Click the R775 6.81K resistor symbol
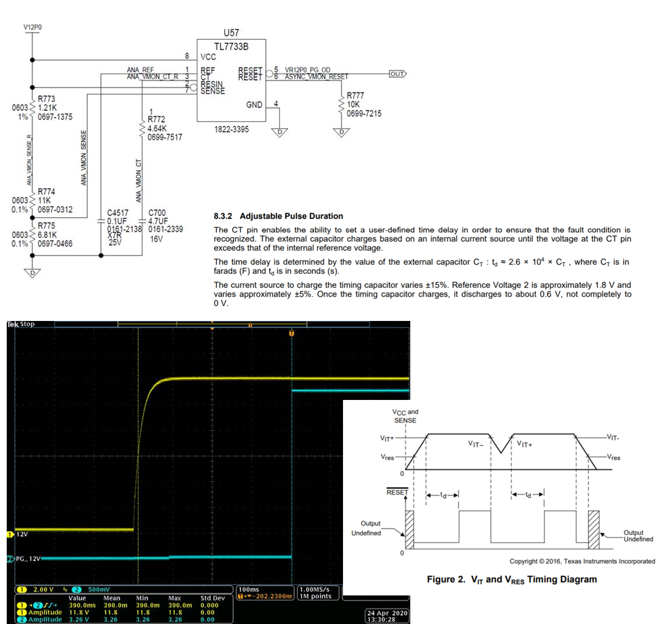The image size is (672, 624). tap(33, 235)
